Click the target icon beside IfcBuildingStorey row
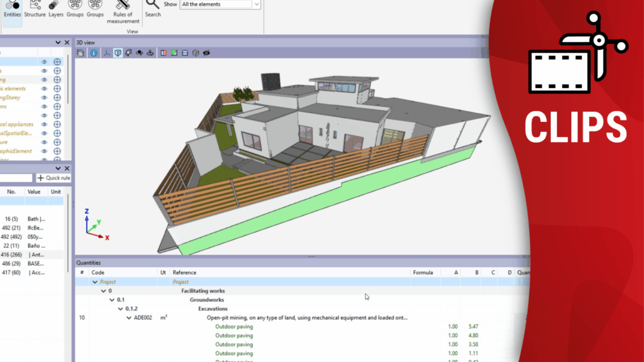 pyautogui.click(x=57, y=97)
